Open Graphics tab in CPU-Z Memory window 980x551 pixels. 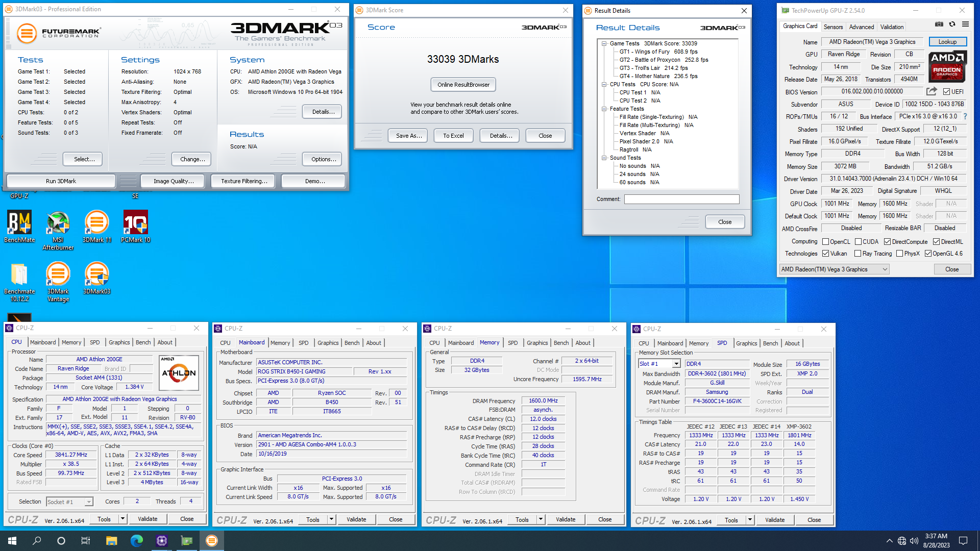(537, 343)
